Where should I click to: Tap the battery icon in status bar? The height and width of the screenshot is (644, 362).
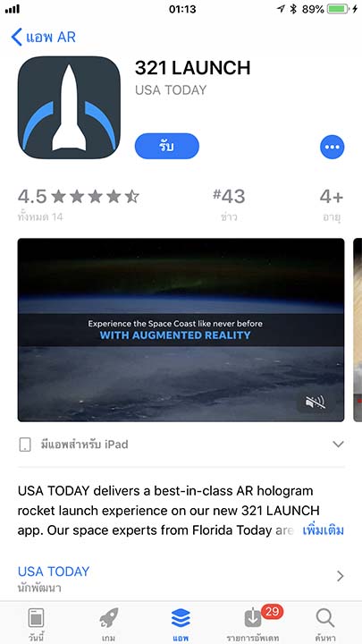tap(338, 9)
